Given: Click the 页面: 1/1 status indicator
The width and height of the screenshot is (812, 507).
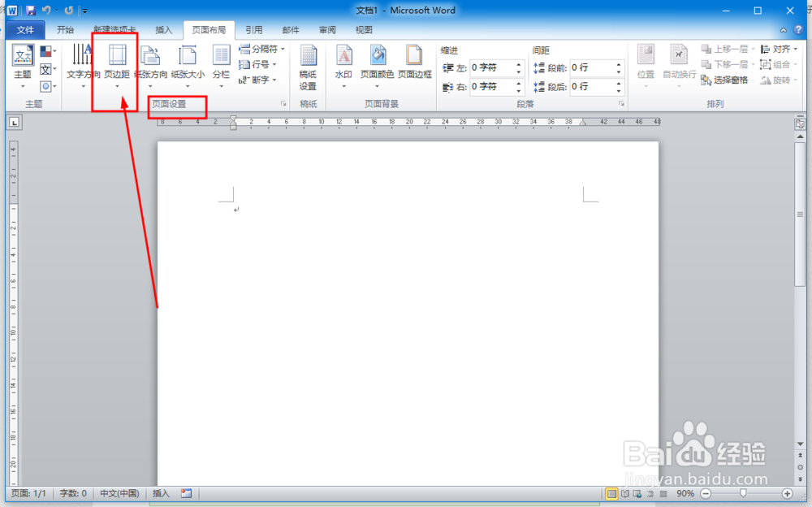Looking at the screenshot, I should coord(28,493).
